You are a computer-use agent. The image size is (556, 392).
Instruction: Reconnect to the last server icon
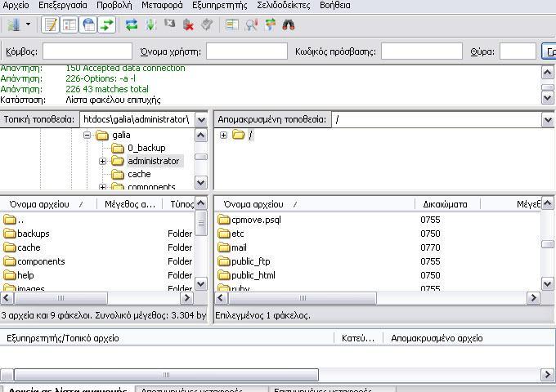[x=207, y=24]
